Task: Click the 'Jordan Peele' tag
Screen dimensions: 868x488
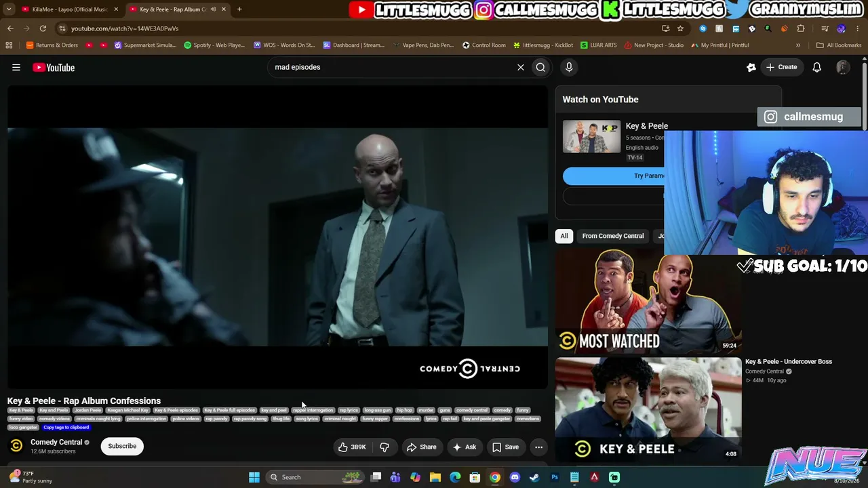Action: [87, 410]
